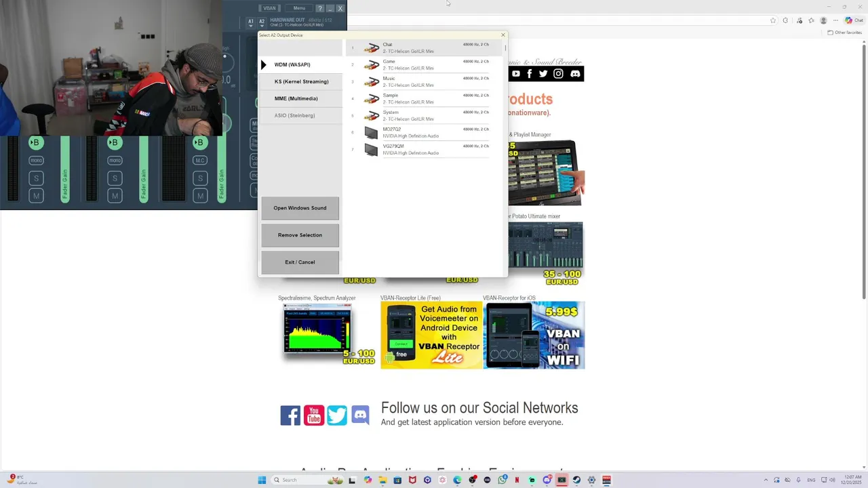Image resolution: width=868 pixels, height=488 pixels.
Task: Open the VBAN-Receptor Lite banner
Action: 431,335
